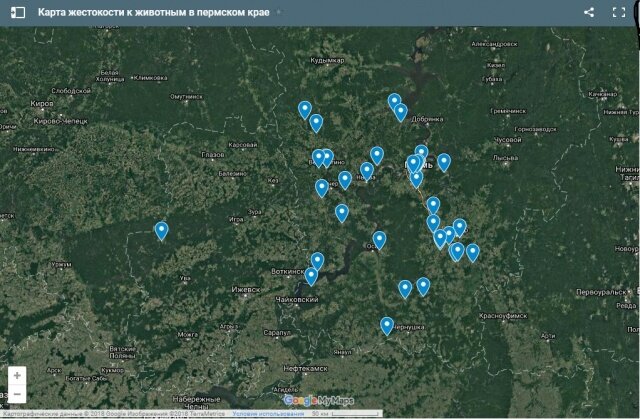Image resolution: width=640 pixels, height=419 pixels.
Task: Open the map legend sidebar panel icon
Action: click(18, 12)
